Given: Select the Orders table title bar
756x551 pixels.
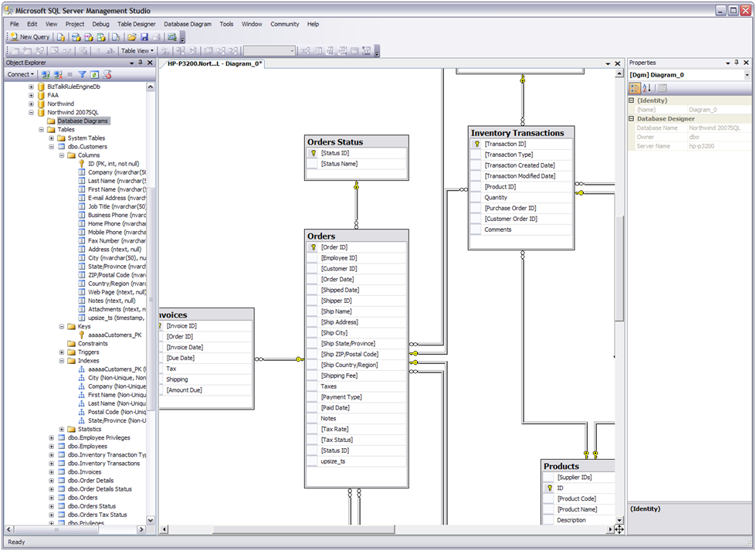Looking at the screenshot, I should pos(356,236).
